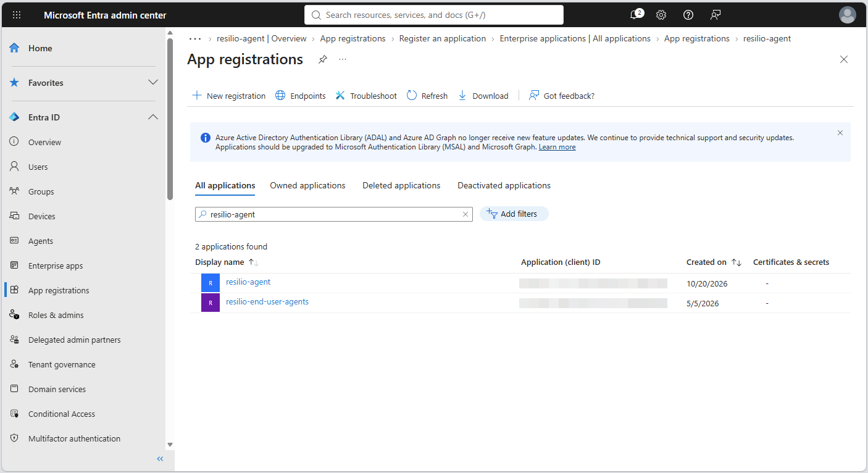Image resolution: width=868 pixels, height=473 pixels.
Task: Open Users in the sidebar
Action: [x=38, y=167]
